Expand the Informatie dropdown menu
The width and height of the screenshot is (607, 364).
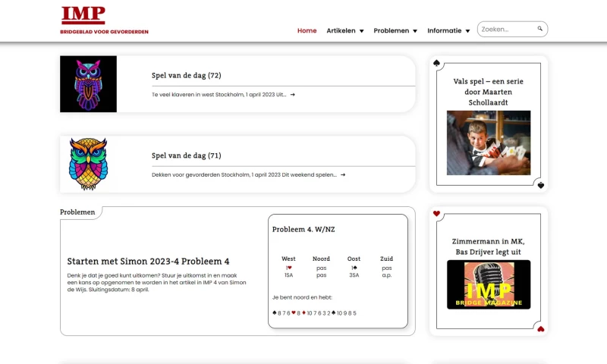[x=448, y=31]
